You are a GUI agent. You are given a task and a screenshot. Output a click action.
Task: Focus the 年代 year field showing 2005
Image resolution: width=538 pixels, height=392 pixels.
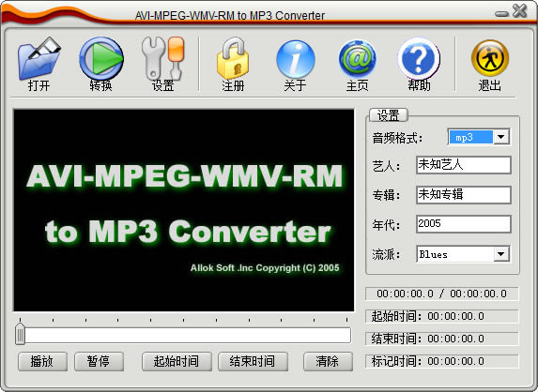point(464,224)
